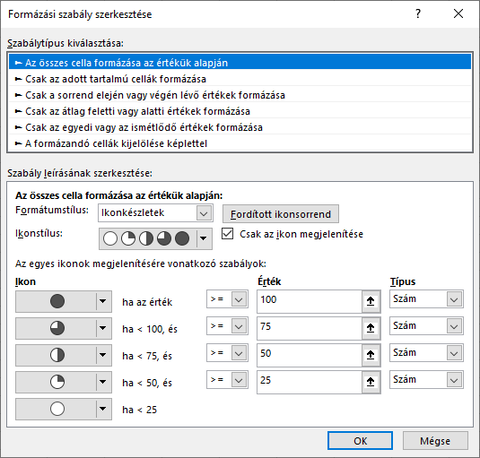Click the range selector arrow beside value 75
480x458 pixels.
371,328
